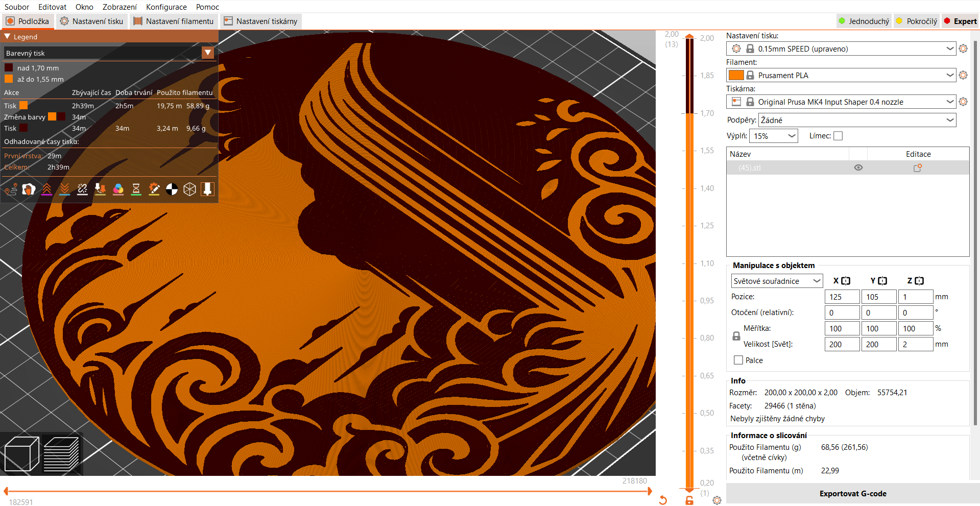Toggle Travel moves visibility icon in legend
The image size is (980, 506).
click(11, 189)
